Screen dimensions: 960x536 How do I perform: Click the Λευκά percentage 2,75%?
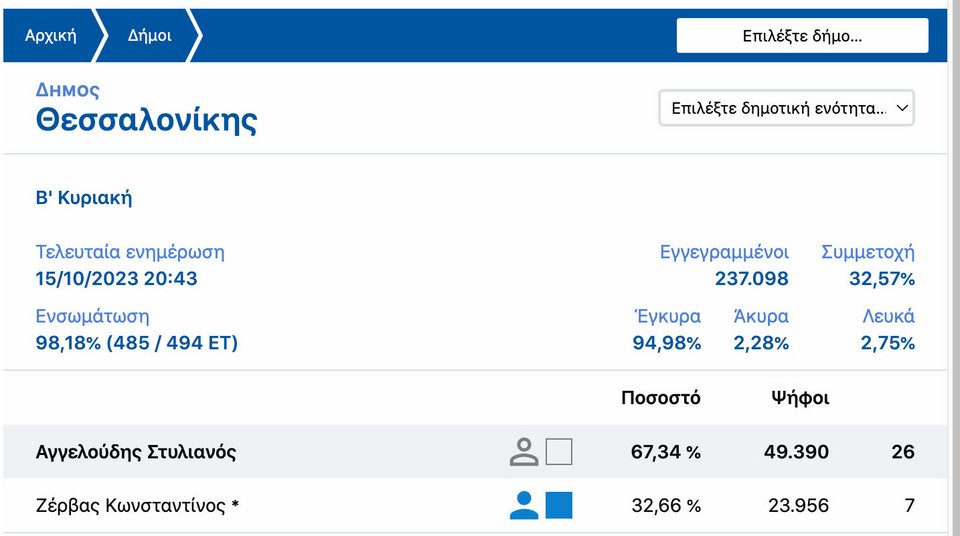coord(887,343)
